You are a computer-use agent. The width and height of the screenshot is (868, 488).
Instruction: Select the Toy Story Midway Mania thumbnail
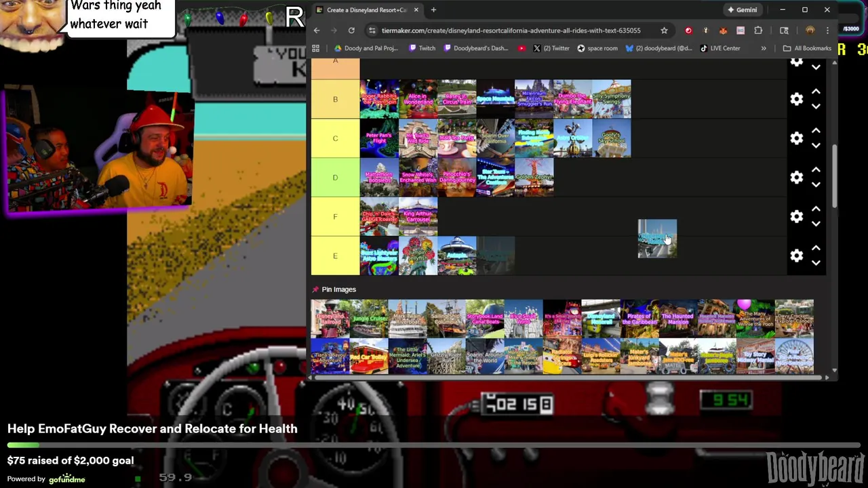(755, 357)
